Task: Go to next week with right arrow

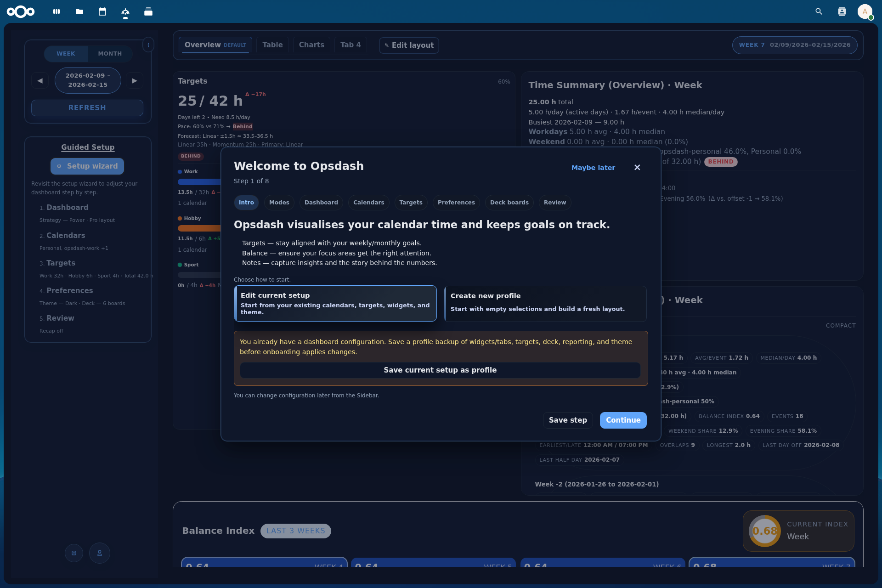Action: pyautogui.click(x=135, y=80)
